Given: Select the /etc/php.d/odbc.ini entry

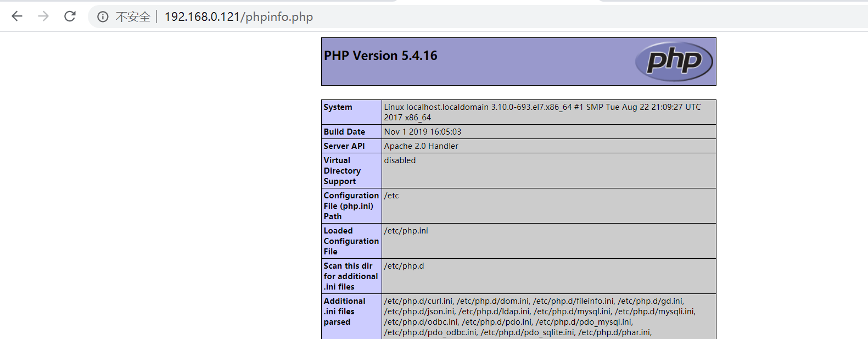Looking at the screenshot, I should pyautogui.click(x=421, y=322).
